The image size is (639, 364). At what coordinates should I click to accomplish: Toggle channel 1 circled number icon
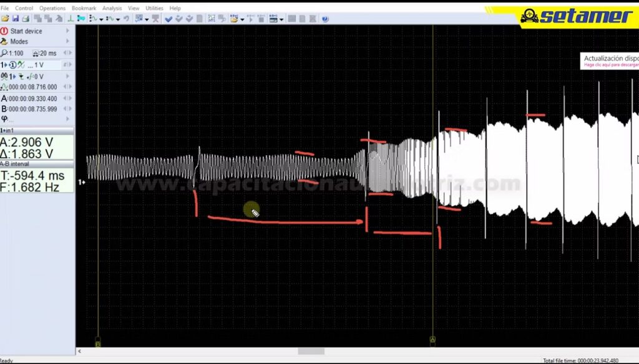click(x=12, y=65)
